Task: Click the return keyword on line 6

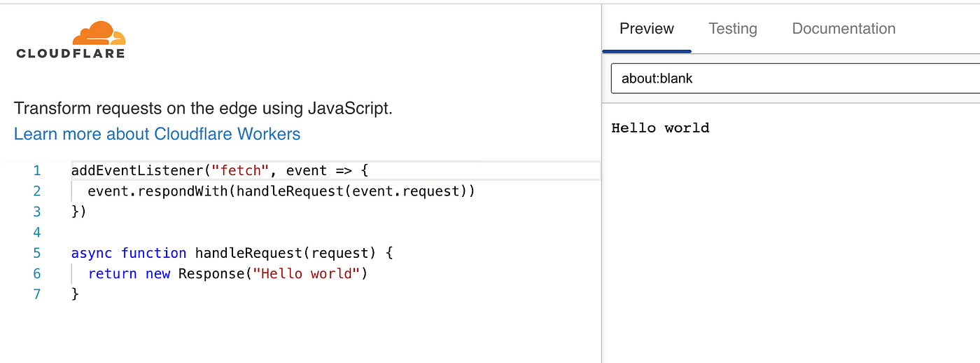Action: (112, 273)
